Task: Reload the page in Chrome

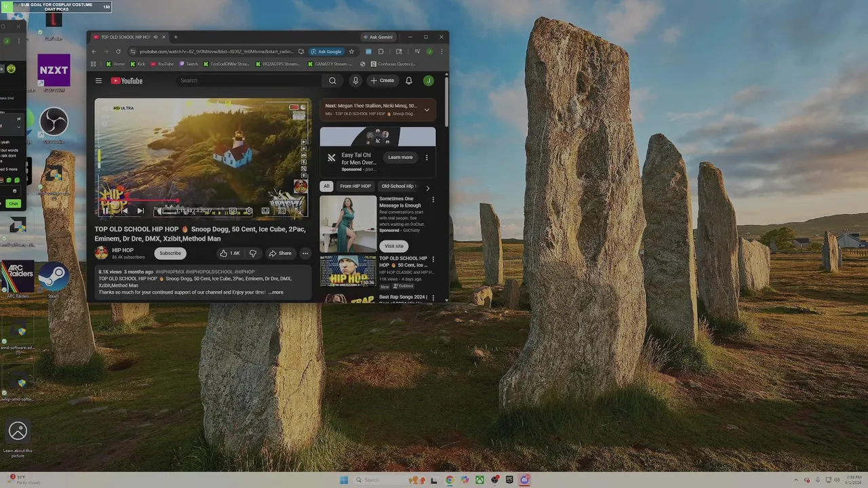Action: point(119,52)
